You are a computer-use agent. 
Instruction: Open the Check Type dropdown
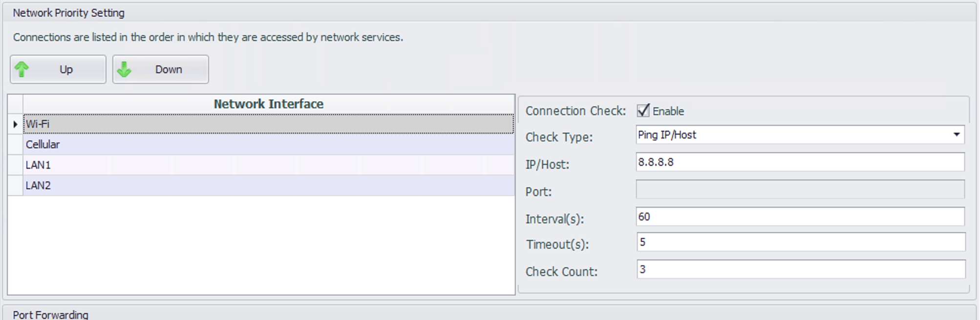[x=800, y=135]
